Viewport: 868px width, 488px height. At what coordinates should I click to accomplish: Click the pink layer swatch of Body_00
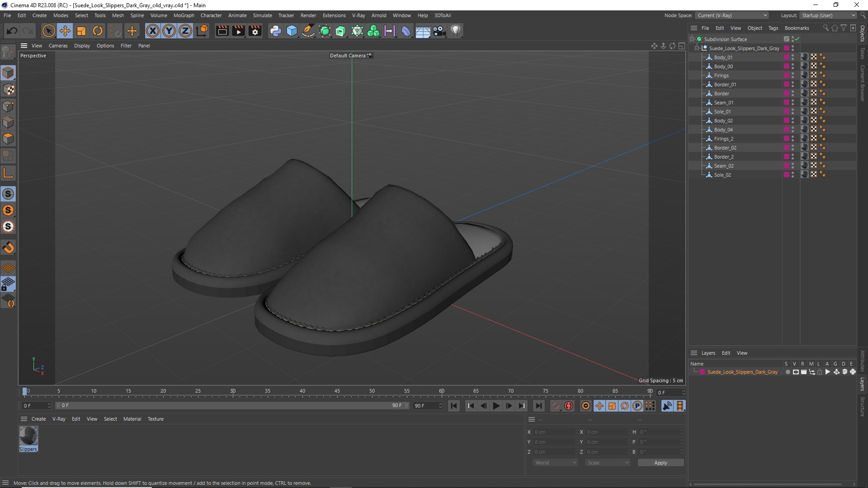[x=787, y=66]
